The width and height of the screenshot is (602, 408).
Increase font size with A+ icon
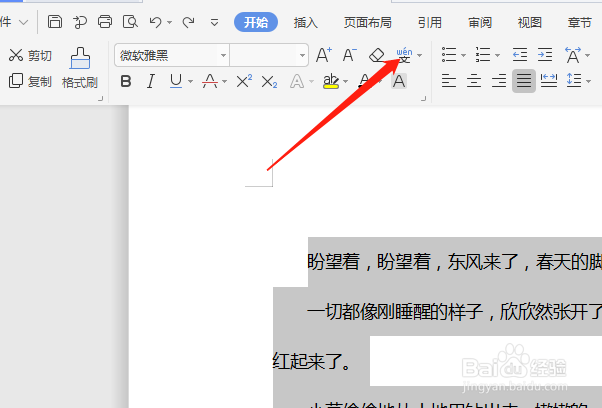(324, 55)
